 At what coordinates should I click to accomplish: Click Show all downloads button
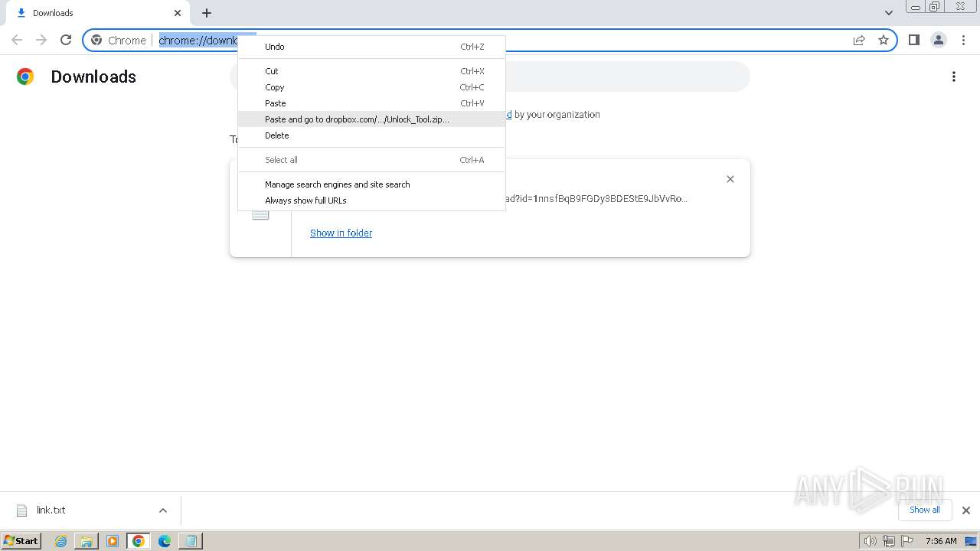924,510
